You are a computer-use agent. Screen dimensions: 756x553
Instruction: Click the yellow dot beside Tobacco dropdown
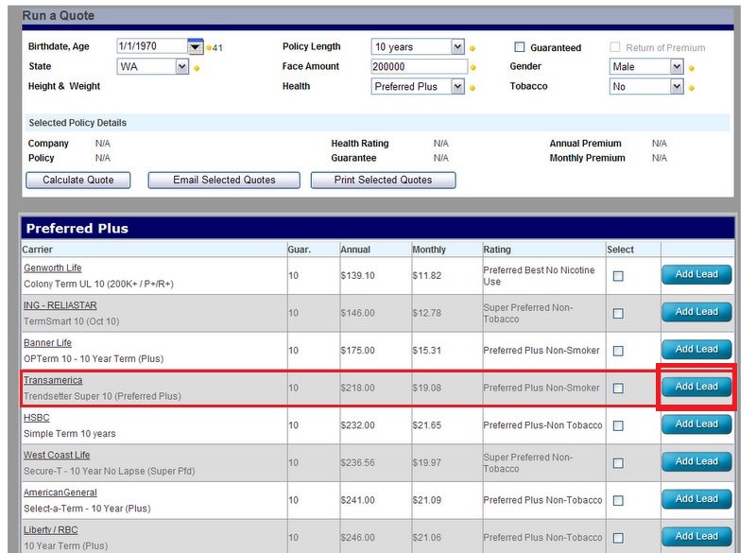692,88
